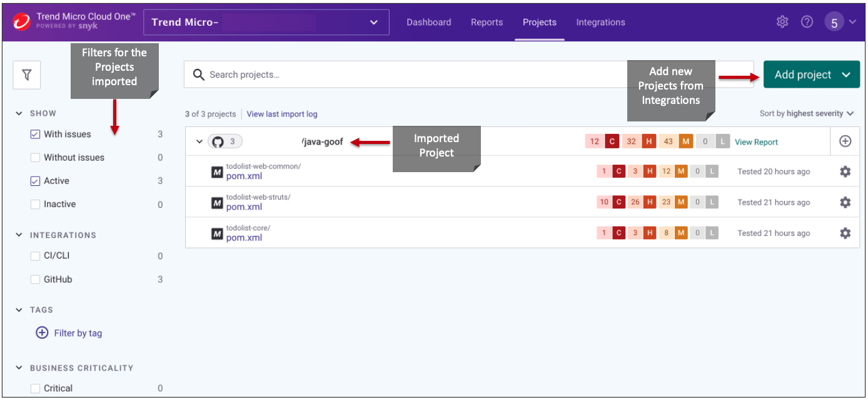This screenshot has width=868, height=400.
Task: Click the plus icon beside Filter by tag
Action: pos(42,333)
